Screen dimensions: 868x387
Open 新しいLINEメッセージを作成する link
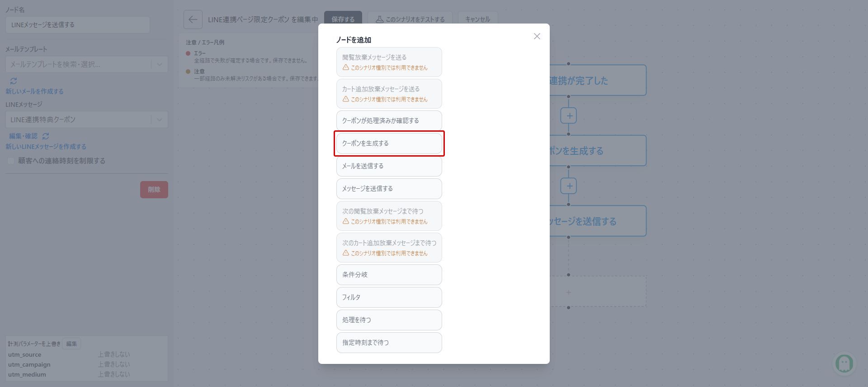(46, 147)
